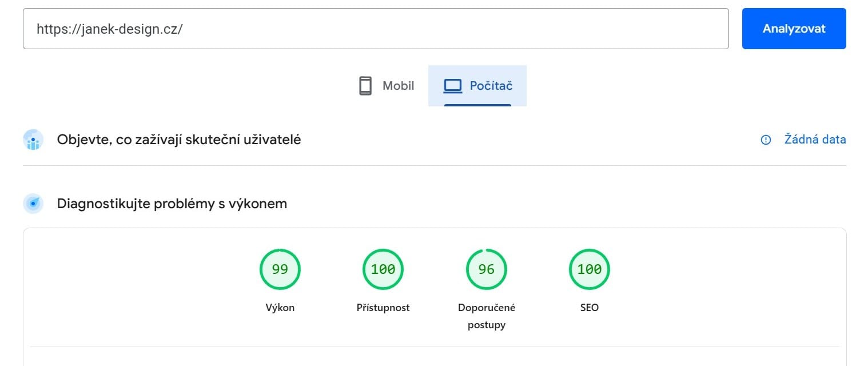This screenshot has height=366, width=868.
Task: Switch to the Mobil tab
Action: point(387,86)
